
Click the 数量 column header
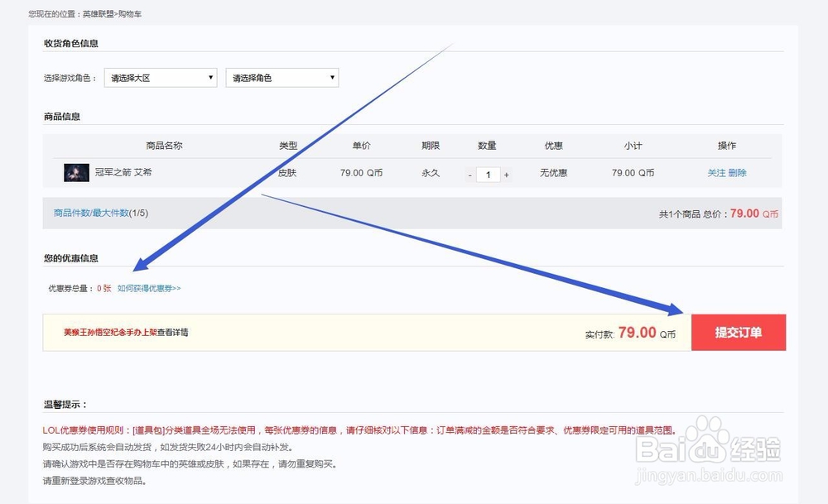click(x=487, y=146)
